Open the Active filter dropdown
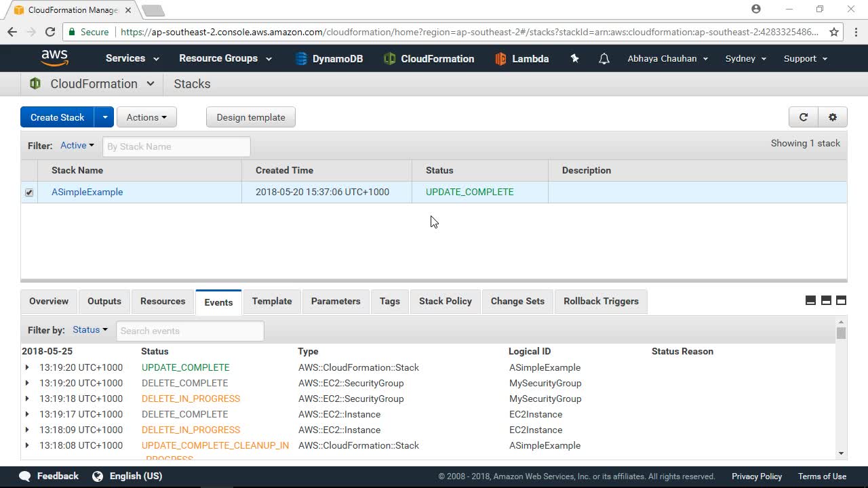 77,146
